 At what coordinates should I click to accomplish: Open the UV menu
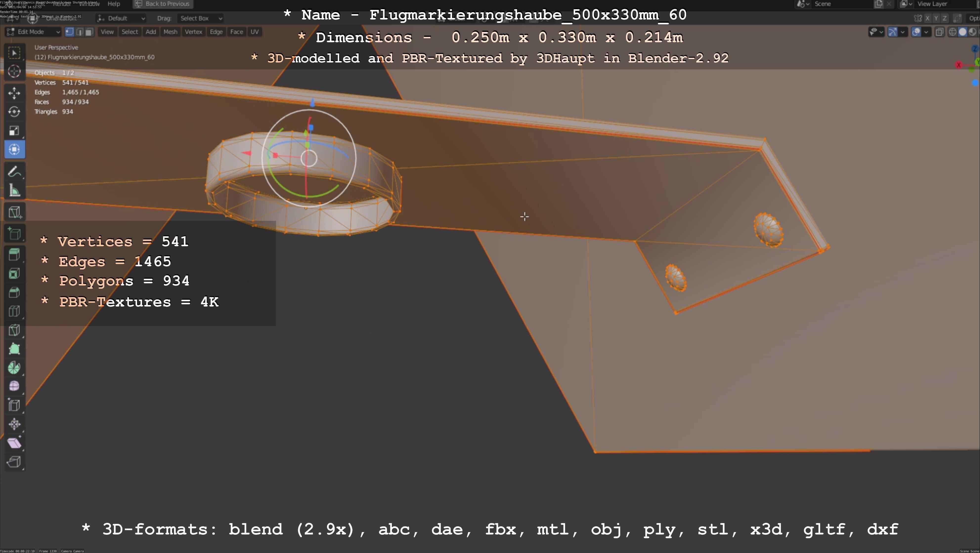(x=255, y=32)
